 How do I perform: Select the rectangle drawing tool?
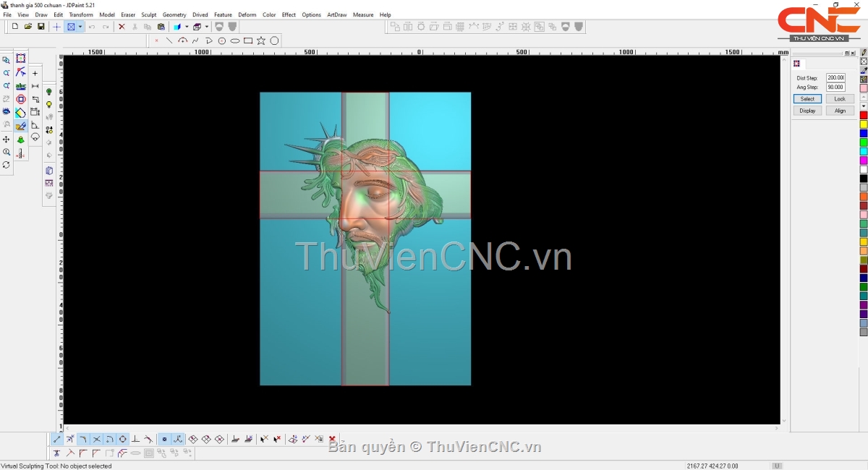click(248, 41)
